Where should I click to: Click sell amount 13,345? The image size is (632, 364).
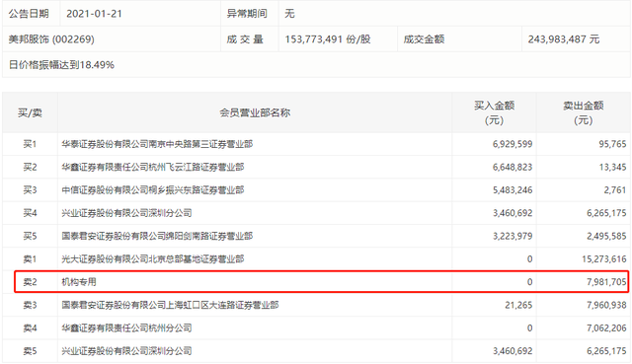pyautogui.click(x=612, y=167)
